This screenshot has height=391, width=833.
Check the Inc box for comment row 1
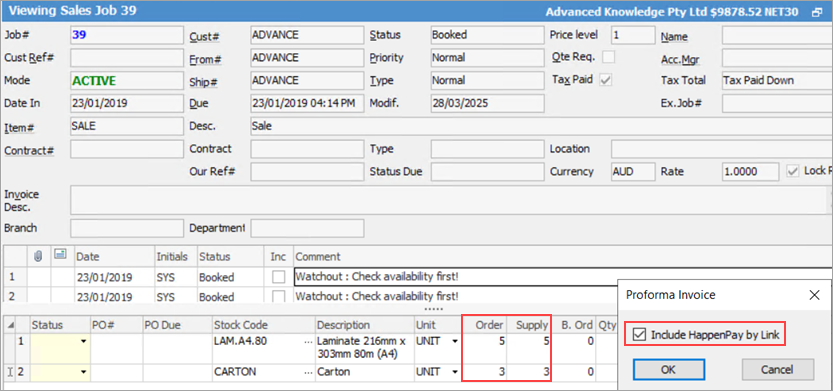click(278, 277)
